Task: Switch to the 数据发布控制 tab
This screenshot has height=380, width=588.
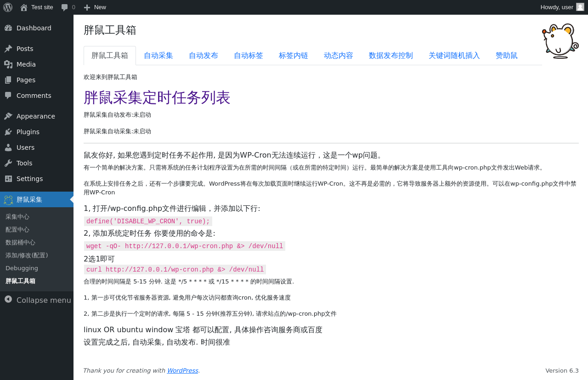Action: (x=391, y=56)
